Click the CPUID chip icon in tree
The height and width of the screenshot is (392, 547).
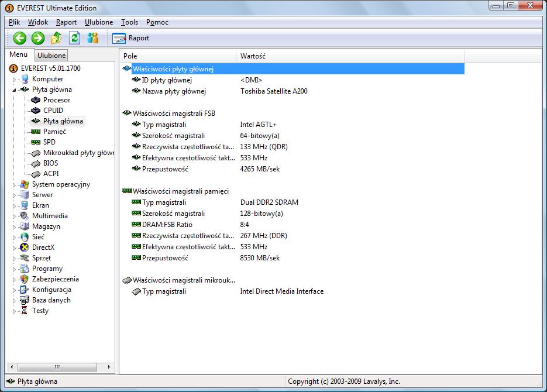pos(36,111)
